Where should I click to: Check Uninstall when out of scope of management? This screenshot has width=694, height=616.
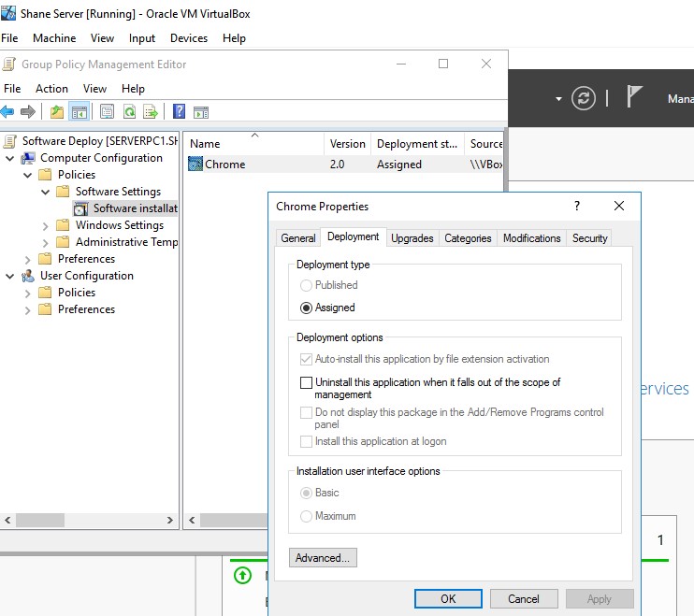[x=306, y=382]
